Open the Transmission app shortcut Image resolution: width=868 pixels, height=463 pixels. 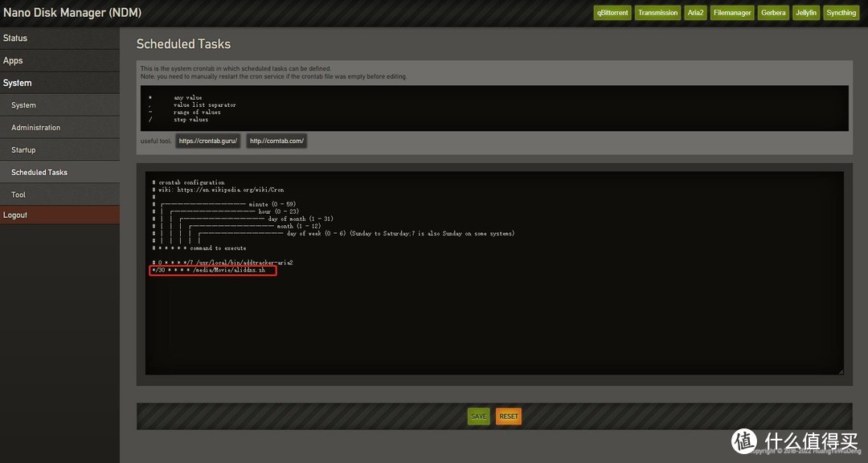[657, 13]
